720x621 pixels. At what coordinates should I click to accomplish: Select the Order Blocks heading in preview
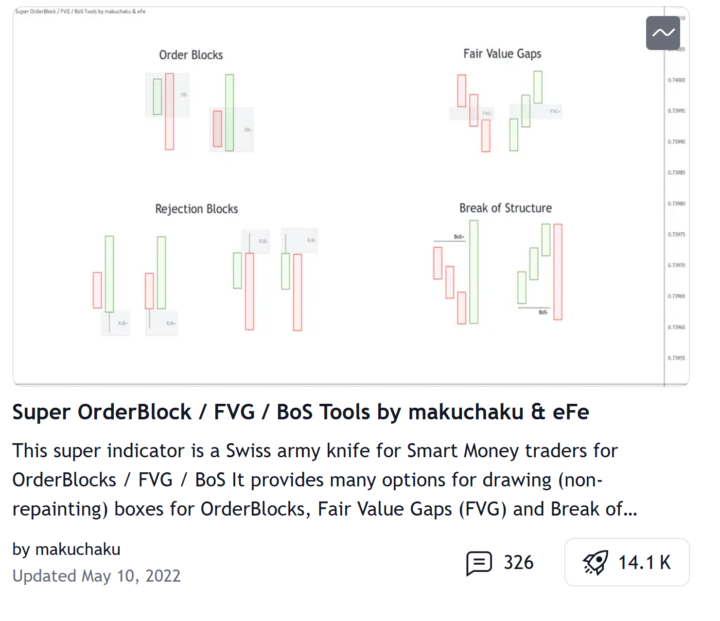(191, 55)
